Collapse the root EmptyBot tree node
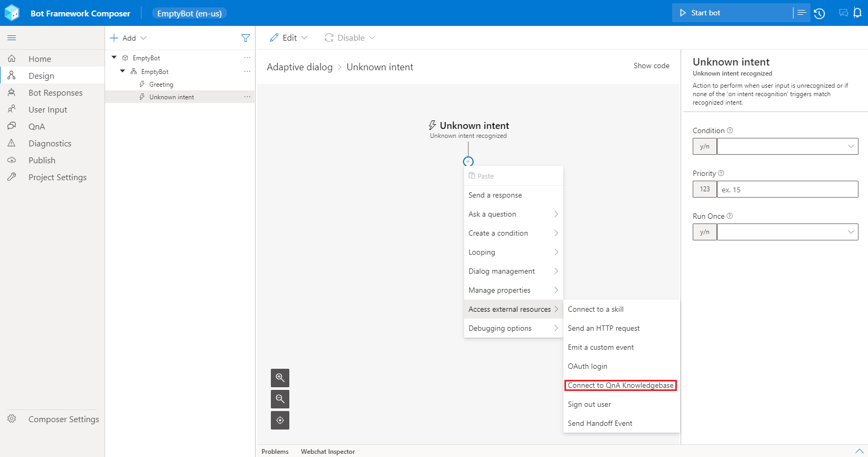 [114, 58]
